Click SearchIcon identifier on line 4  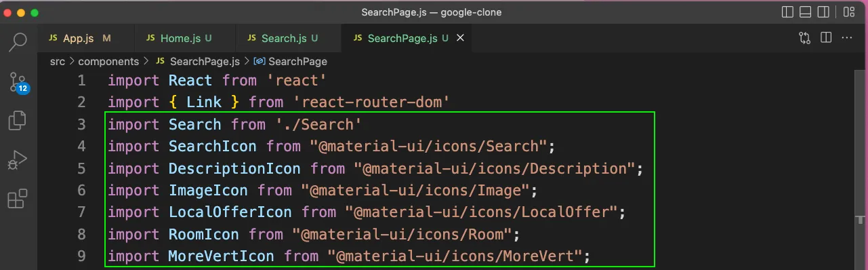(213, 146)
